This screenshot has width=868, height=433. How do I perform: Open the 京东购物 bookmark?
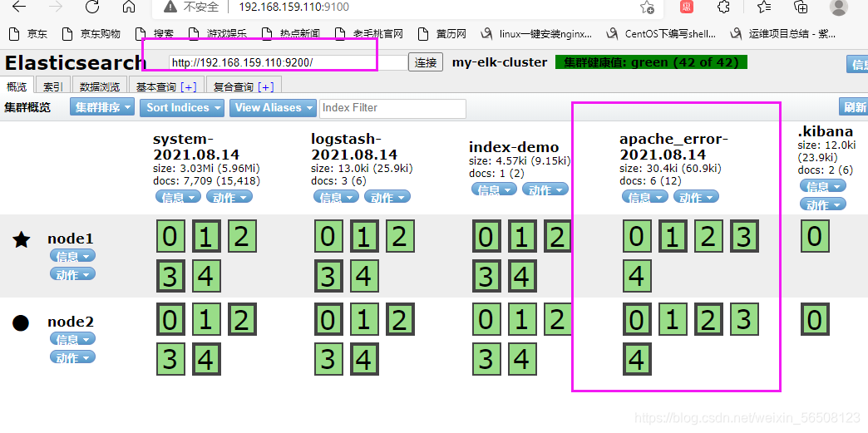(91, 34)
